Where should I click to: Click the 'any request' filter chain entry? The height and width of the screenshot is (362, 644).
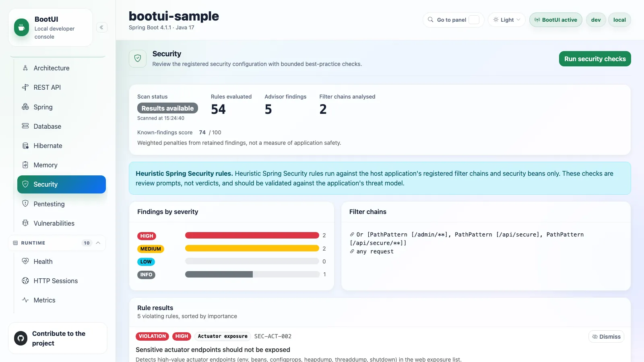[x=375, y=251]
